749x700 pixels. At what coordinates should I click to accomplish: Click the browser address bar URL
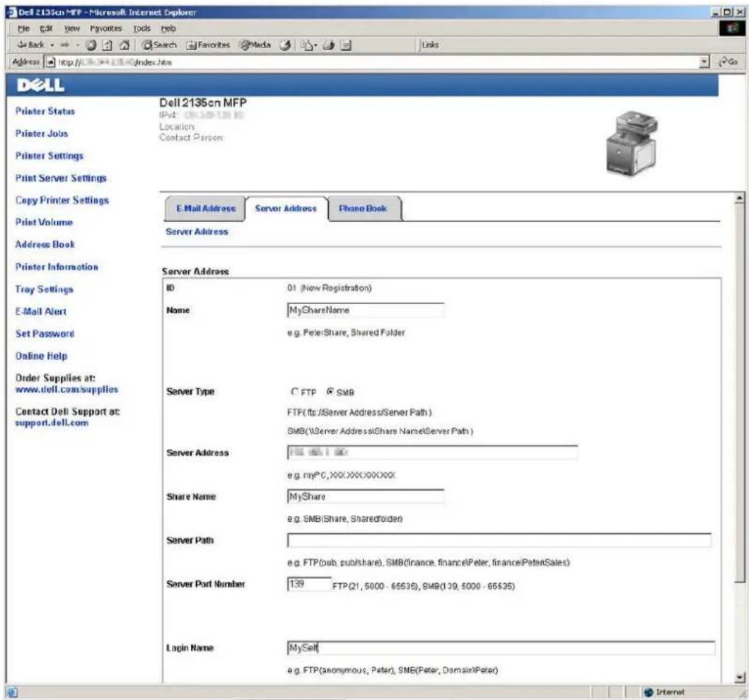378,62
